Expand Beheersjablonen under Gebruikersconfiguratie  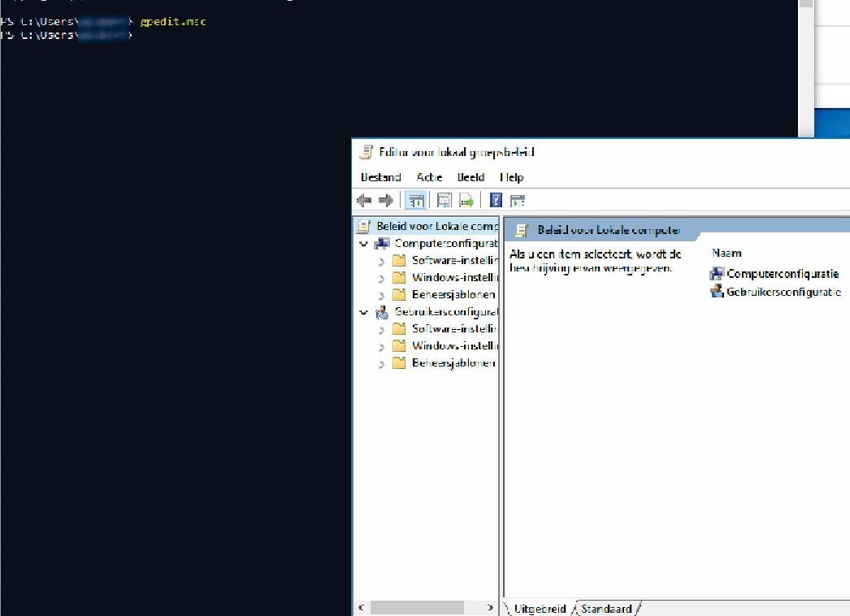click(x=381, y=364)
